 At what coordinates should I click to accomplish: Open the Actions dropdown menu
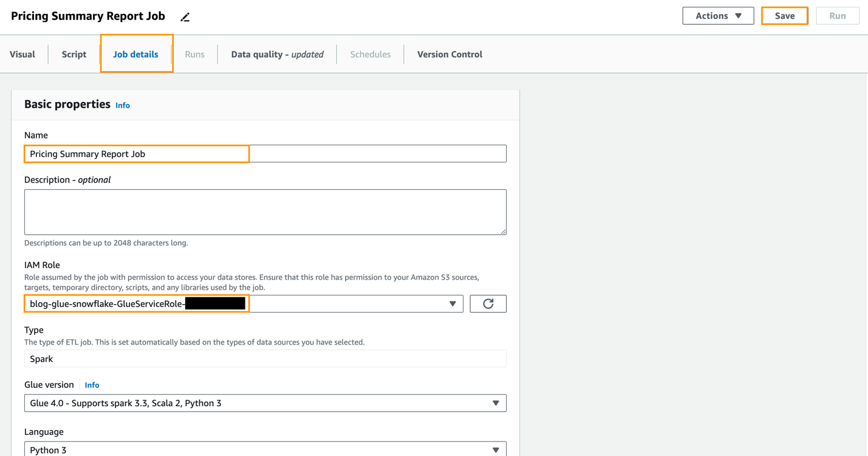coord(718,16)
